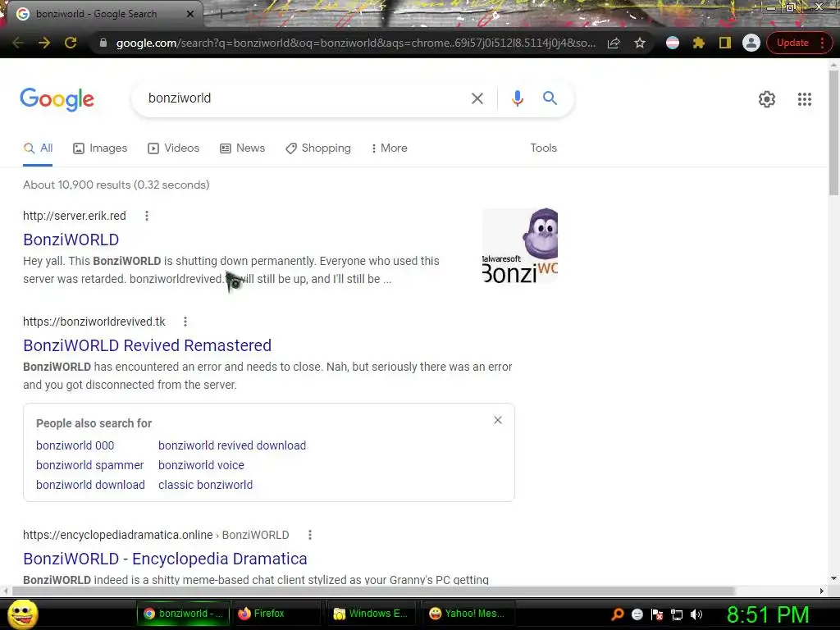Click the 8:51 PM clock

[x=768, y=614]
